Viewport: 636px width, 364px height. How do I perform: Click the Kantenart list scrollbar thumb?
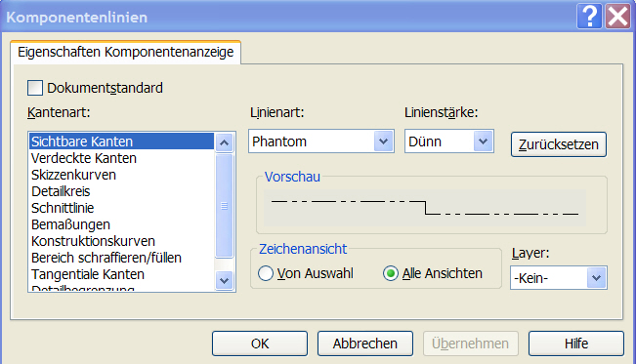click(x=225, y=206)
